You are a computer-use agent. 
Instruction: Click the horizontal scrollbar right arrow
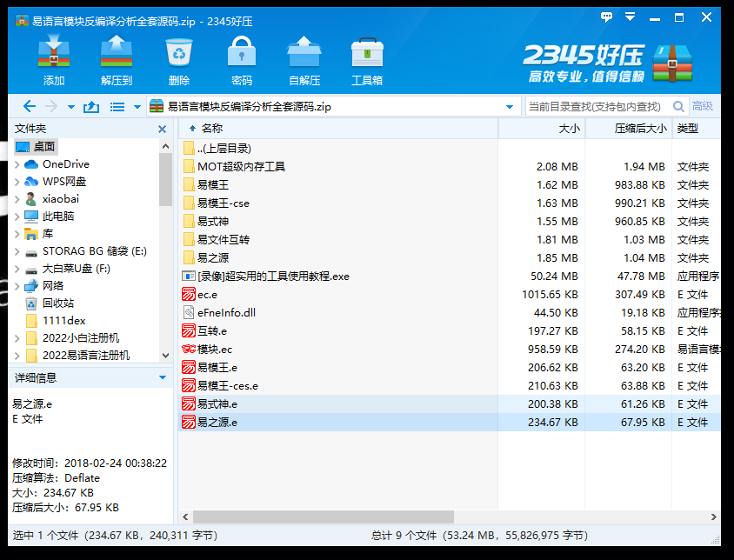click(x=713, y=517)
